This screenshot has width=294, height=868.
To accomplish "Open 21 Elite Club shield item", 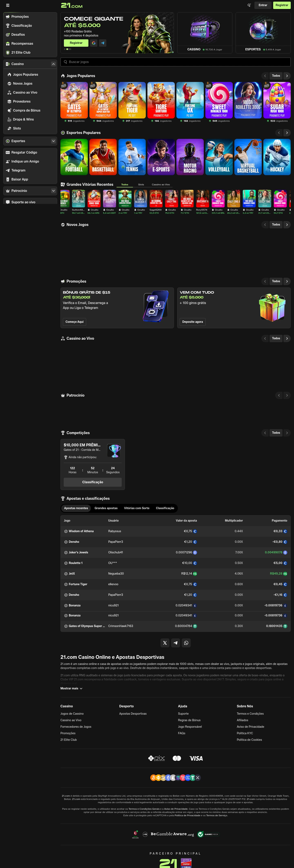I will click(30, 53).
